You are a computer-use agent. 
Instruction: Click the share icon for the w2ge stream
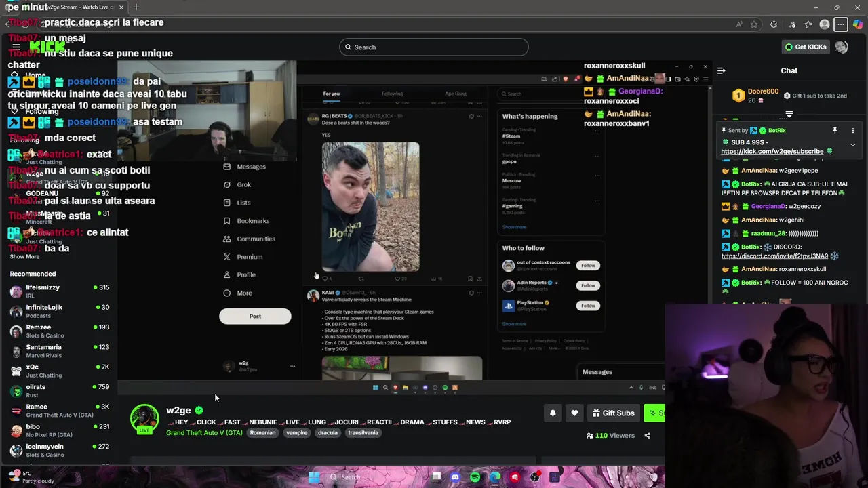point(647,436)
